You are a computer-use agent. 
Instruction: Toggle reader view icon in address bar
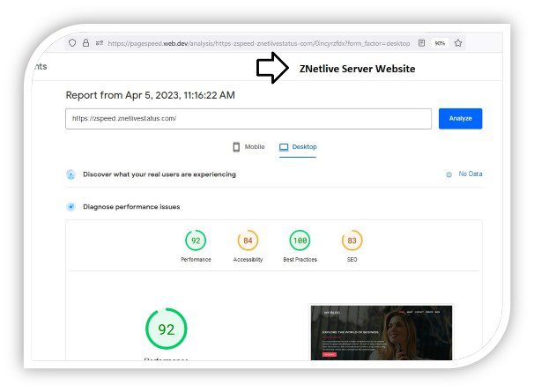(421, 42)
